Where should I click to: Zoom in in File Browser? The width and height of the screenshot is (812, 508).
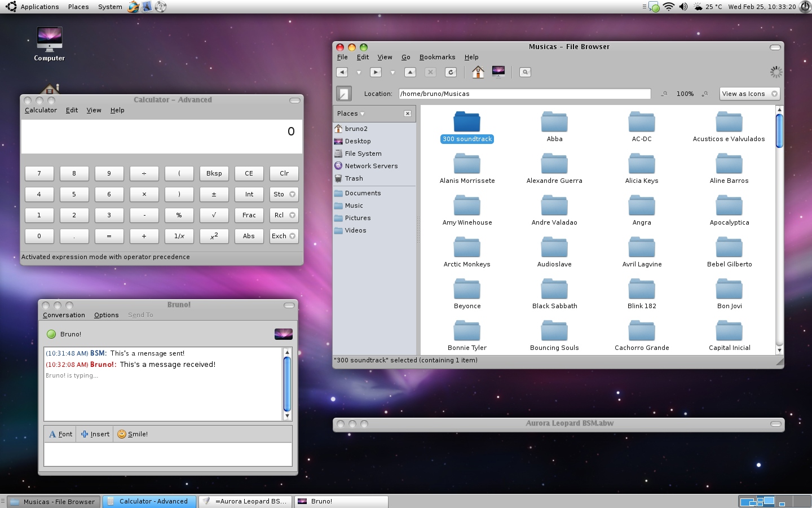coord(705,94)
